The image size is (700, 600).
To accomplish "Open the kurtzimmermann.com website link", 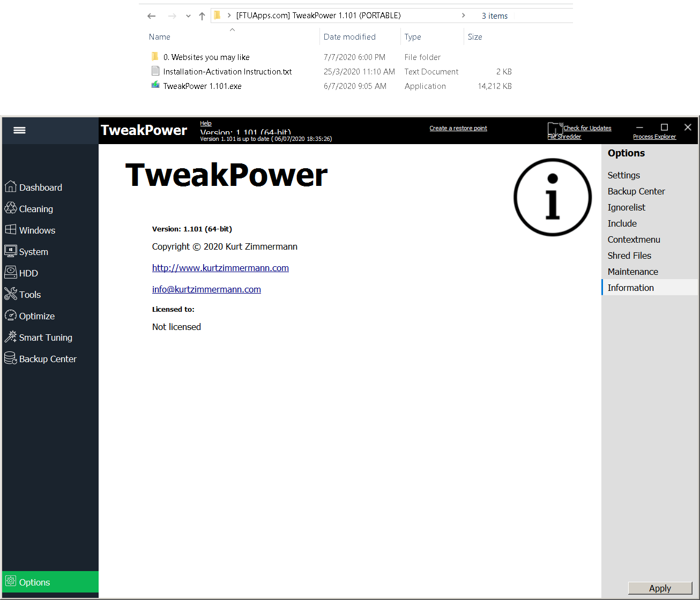I will coord(220,268).
